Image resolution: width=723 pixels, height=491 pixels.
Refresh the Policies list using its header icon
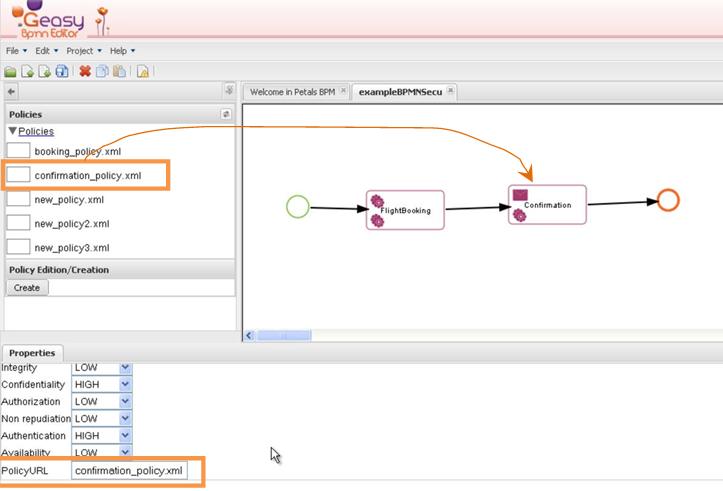pos(226,114)
